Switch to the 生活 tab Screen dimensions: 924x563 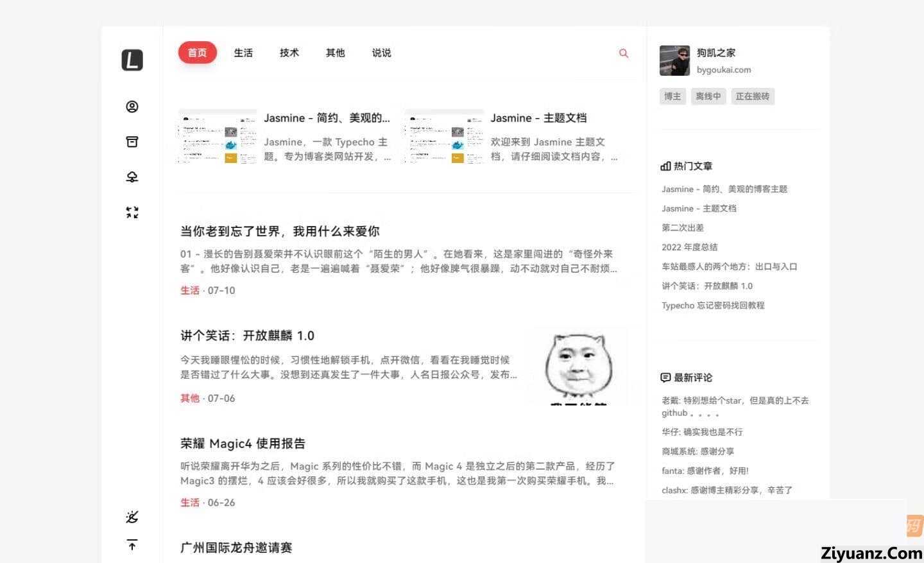coord(243,53)
